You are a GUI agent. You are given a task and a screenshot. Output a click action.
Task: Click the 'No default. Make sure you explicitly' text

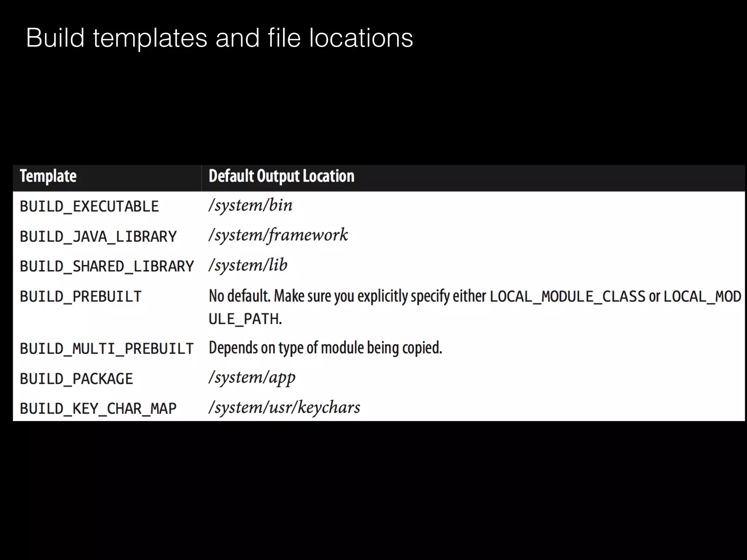309,296
